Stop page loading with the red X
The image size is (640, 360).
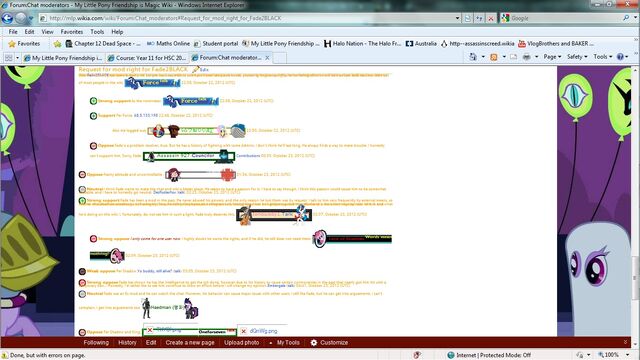pos(491,18)
